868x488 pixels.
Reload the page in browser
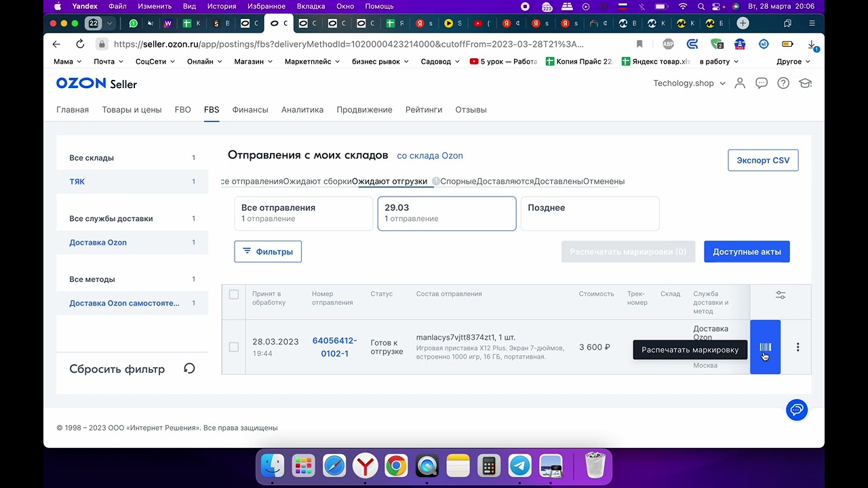point(80,44)
